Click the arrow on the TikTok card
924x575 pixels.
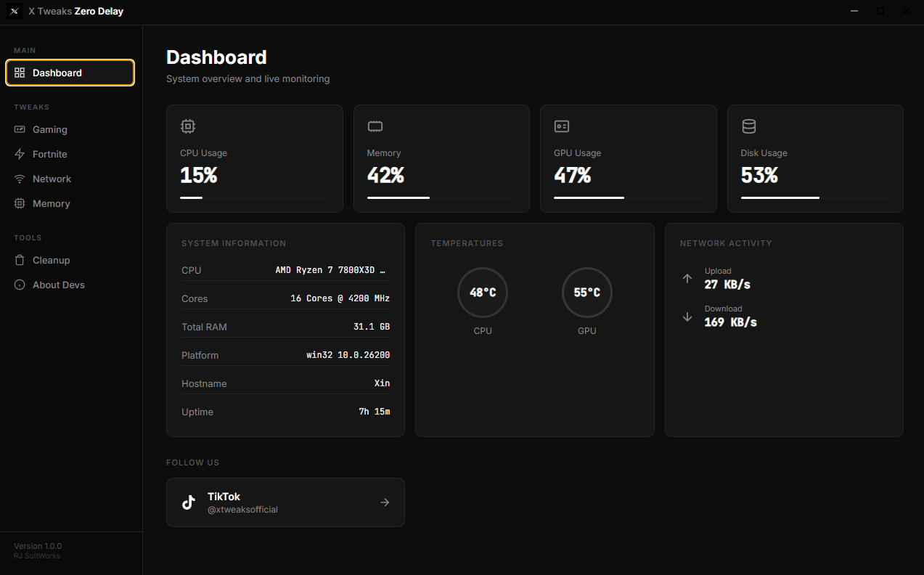click(x=385, y=502)
